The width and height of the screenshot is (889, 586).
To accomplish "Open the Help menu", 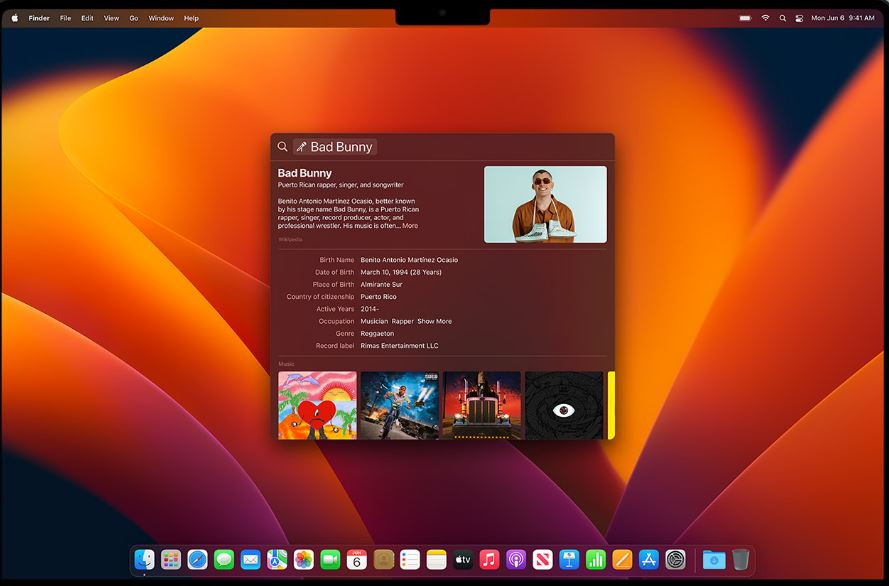I will tap(191, 18).
